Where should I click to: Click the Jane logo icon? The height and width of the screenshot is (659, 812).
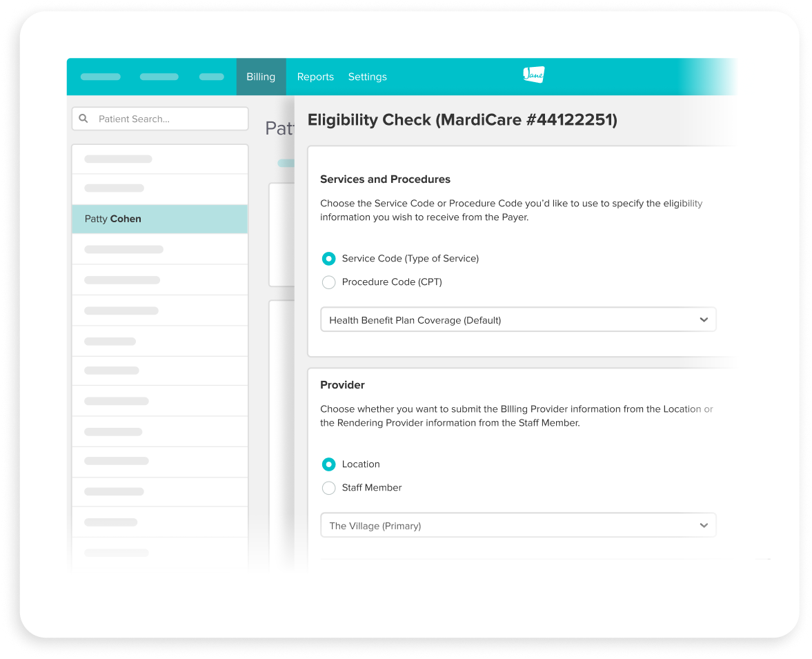[x=533, y=75]
